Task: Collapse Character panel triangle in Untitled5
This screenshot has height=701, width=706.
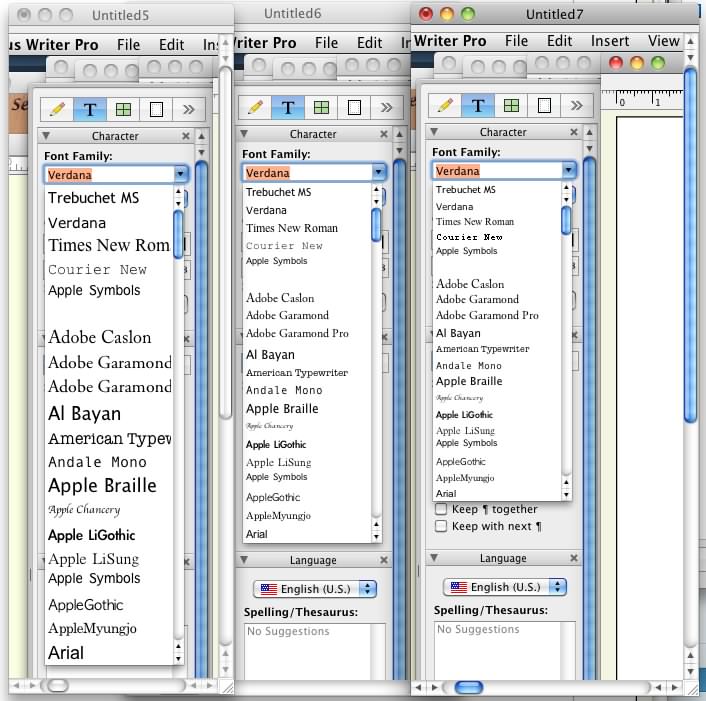Action: pos(46,136)
